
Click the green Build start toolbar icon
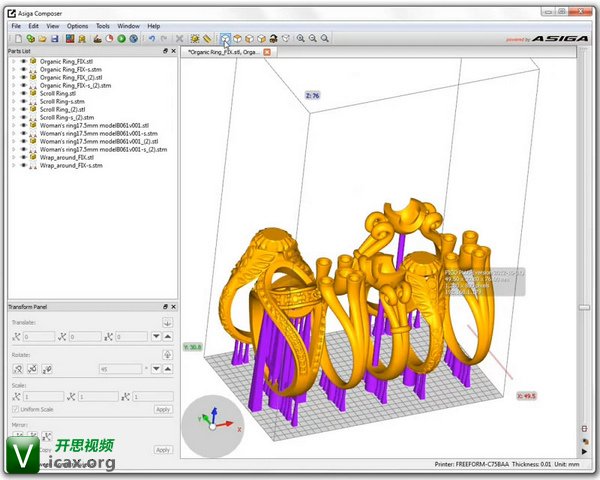pyautogui.click(x=122, y=38)
